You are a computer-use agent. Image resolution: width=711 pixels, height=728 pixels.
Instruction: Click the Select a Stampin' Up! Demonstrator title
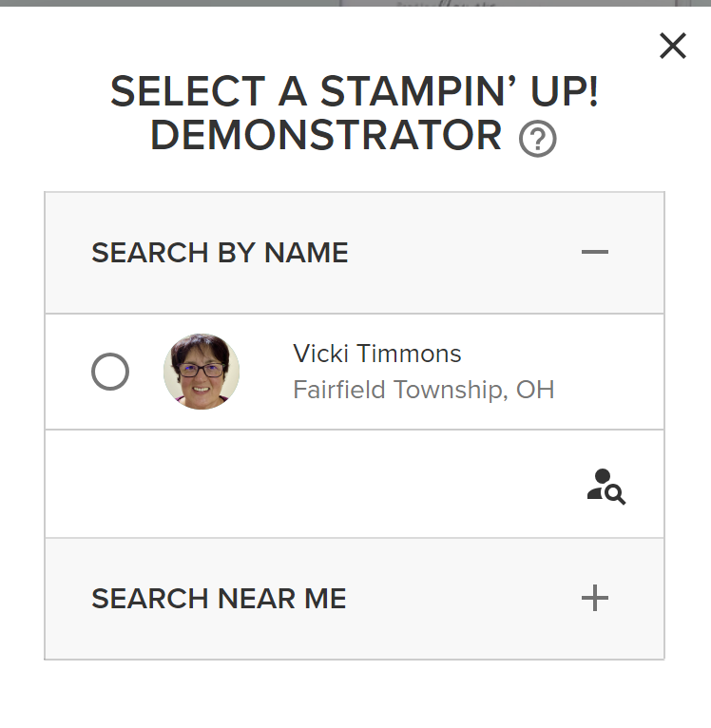click(354, 113)
